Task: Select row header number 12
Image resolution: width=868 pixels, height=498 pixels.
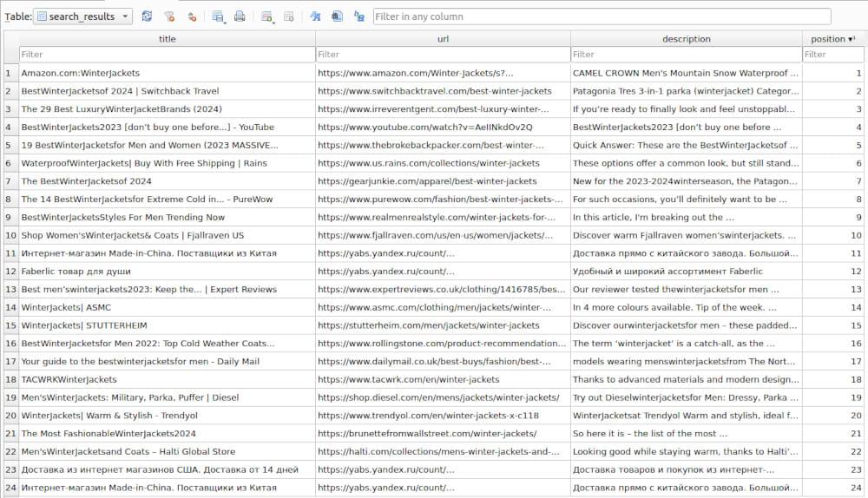Action: (11, 272)
